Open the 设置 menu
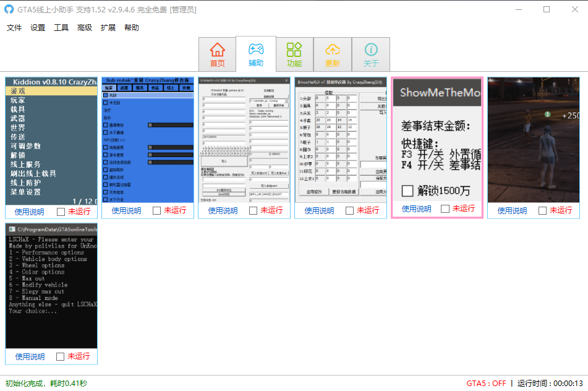 pos(38,27)
